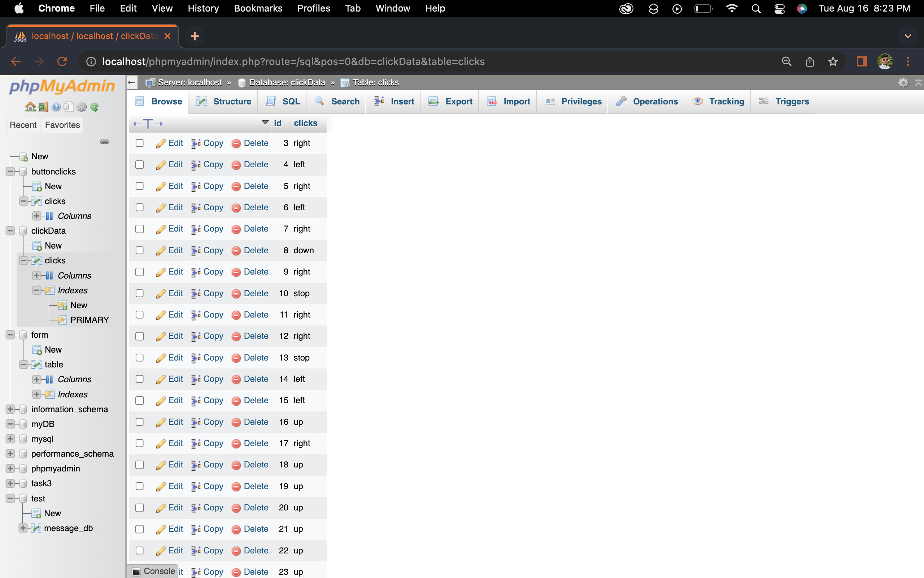This screenshot has height=578, width=924.
Task: Open the SQL tab
Action: pos(283,102)
